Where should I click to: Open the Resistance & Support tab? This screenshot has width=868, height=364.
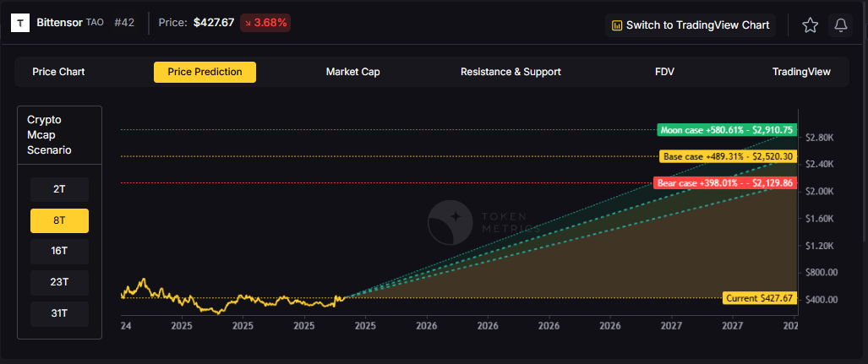tap(510, 72)
